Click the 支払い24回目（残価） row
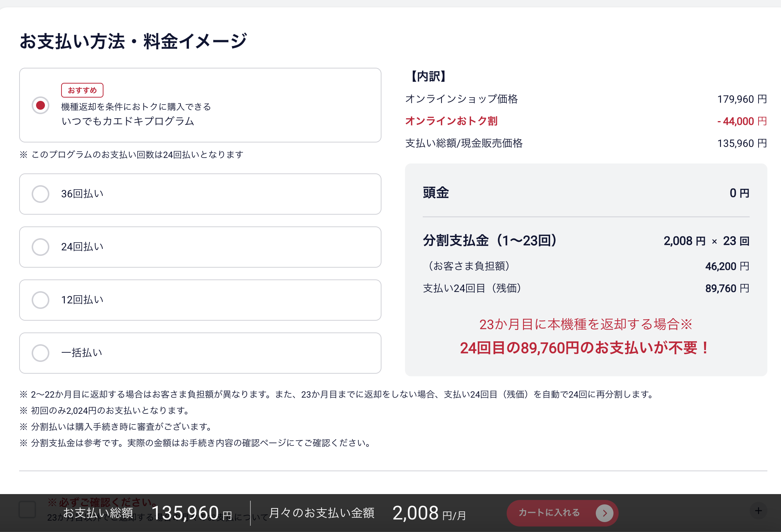781x532 pixels. pos(472,288)
